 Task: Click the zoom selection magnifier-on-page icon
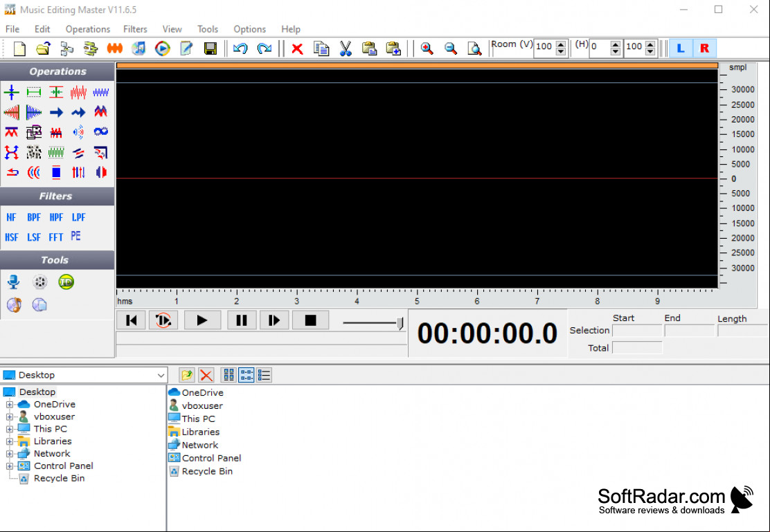(474, 48)
